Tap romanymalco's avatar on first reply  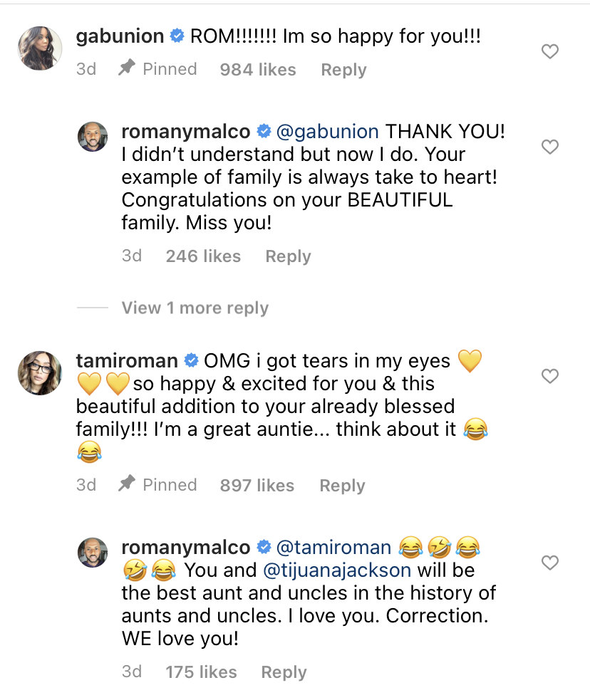point(93,137)
